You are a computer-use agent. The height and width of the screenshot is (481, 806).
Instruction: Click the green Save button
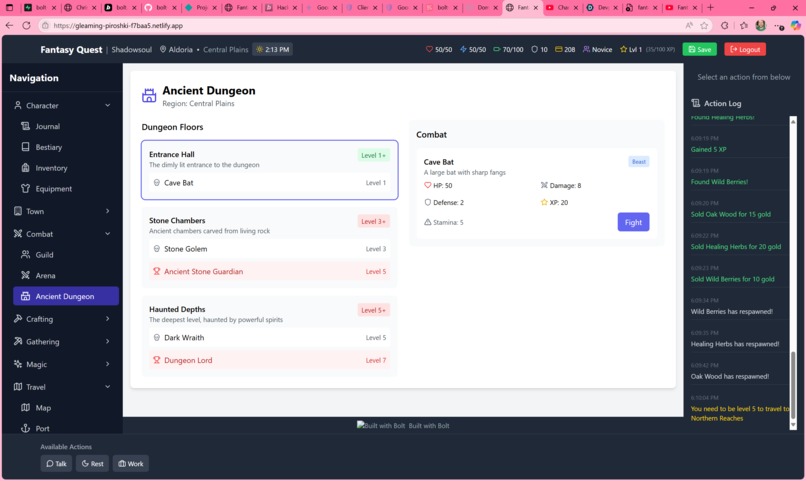tap(700, 49)
